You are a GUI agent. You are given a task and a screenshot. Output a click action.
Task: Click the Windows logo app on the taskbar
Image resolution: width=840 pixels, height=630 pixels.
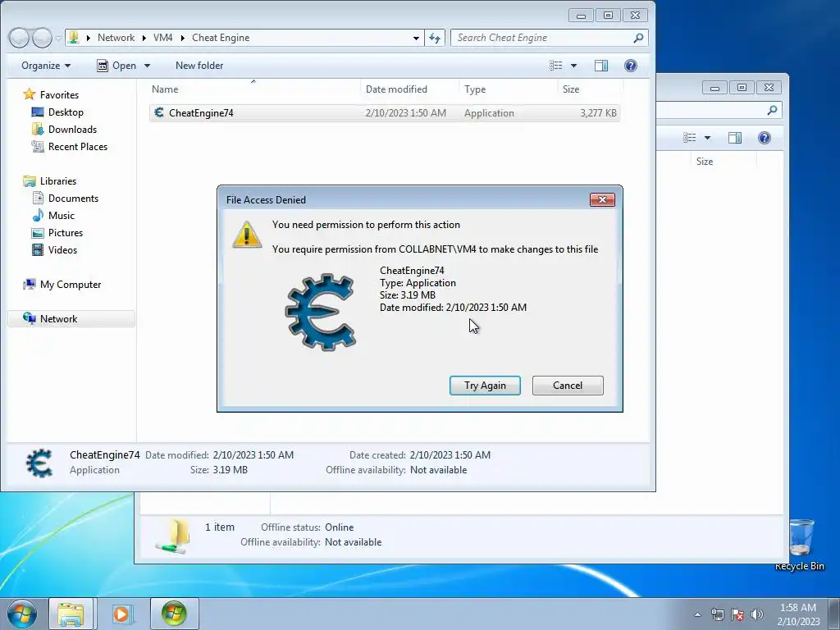[174, 614]
